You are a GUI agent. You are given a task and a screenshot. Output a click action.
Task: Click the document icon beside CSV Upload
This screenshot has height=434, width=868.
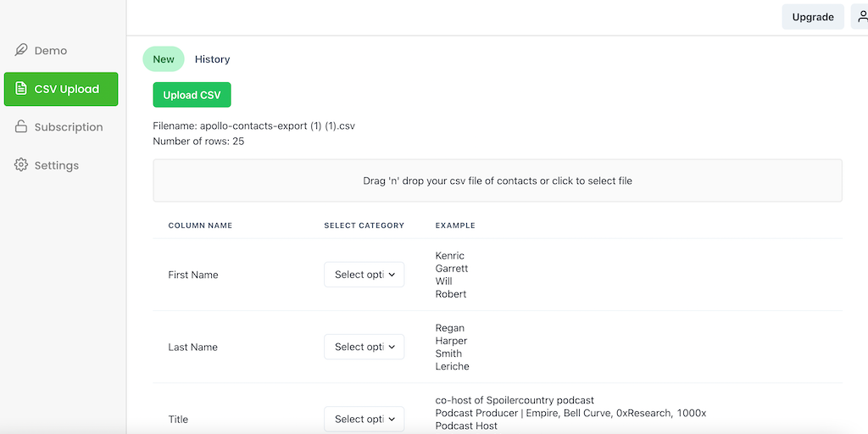(21, 89)
